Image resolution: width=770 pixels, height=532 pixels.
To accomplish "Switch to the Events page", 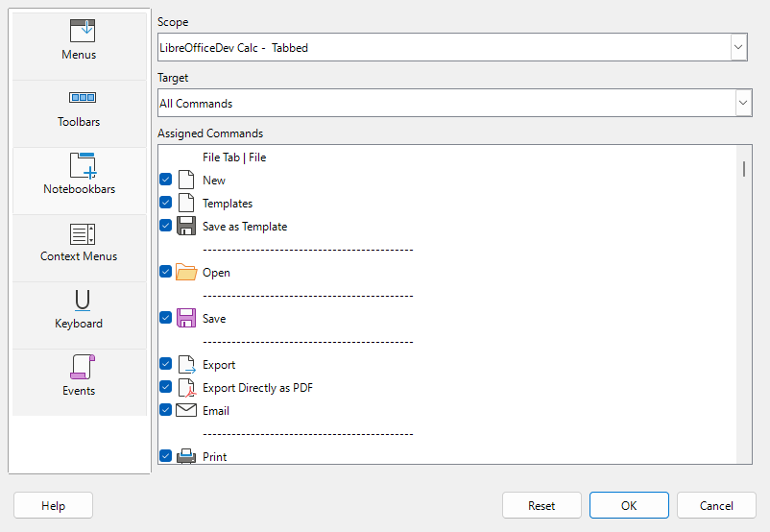I will (79, 382).
